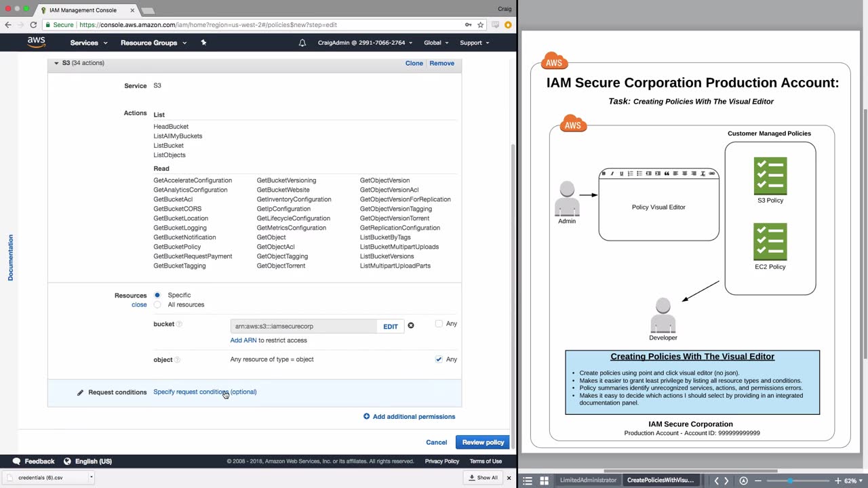The height and width of the screenshot is (488, 868).
Task: Uncheck the Any box for object
Action: click(x=439, y=359)
